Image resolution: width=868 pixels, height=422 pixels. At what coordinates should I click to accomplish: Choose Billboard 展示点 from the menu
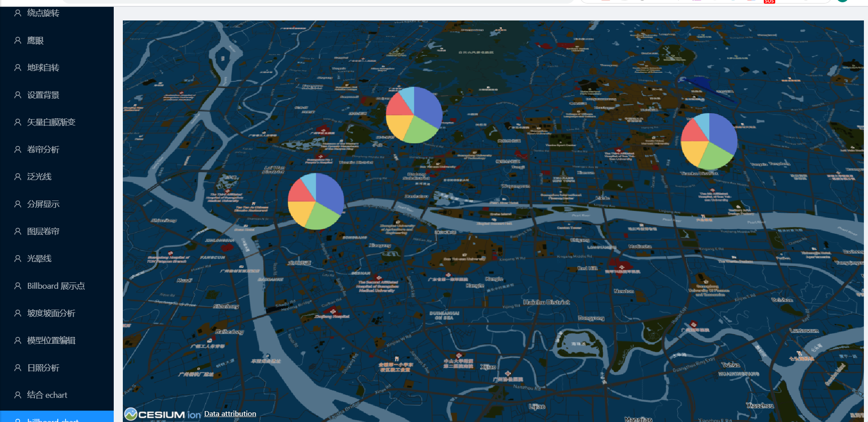[x=56, y=286]
